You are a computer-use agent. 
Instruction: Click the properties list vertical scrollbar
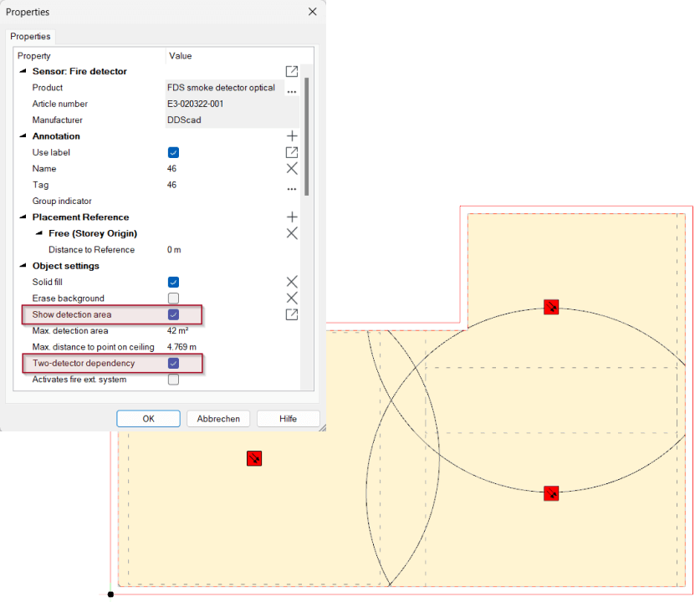pos(306,134)
